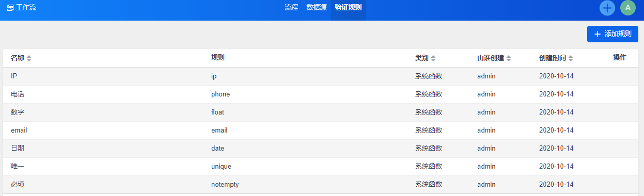Screen dimensions: 644x196
Task: Click the workflow logo icon
Action: [10, 8]
